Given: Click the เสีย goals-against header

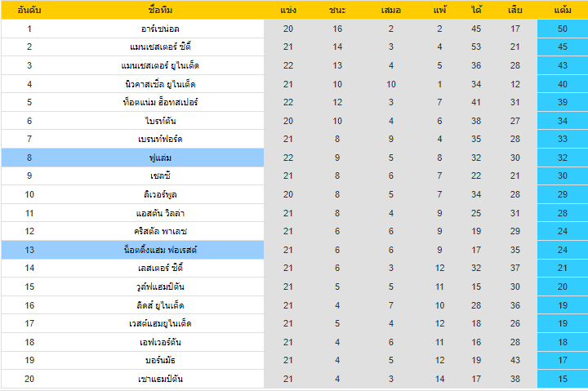Looking at the screenshot, I should [514, 10].
